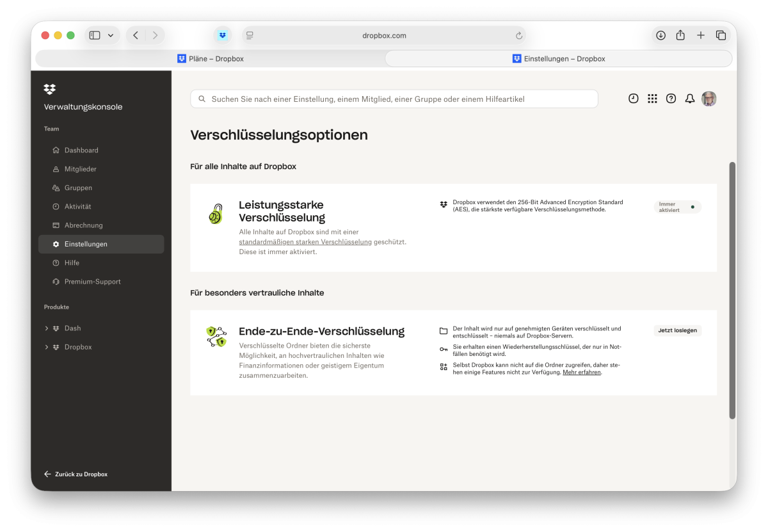
Task: Click the Immer aktiviert toggle
Action: tap(677, 207)
